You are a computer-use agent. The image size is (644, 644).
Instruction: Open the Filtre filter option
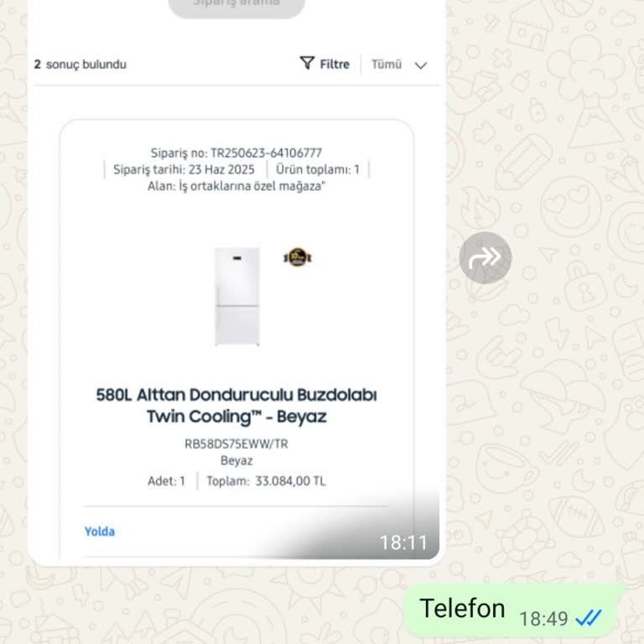[325, 64]
